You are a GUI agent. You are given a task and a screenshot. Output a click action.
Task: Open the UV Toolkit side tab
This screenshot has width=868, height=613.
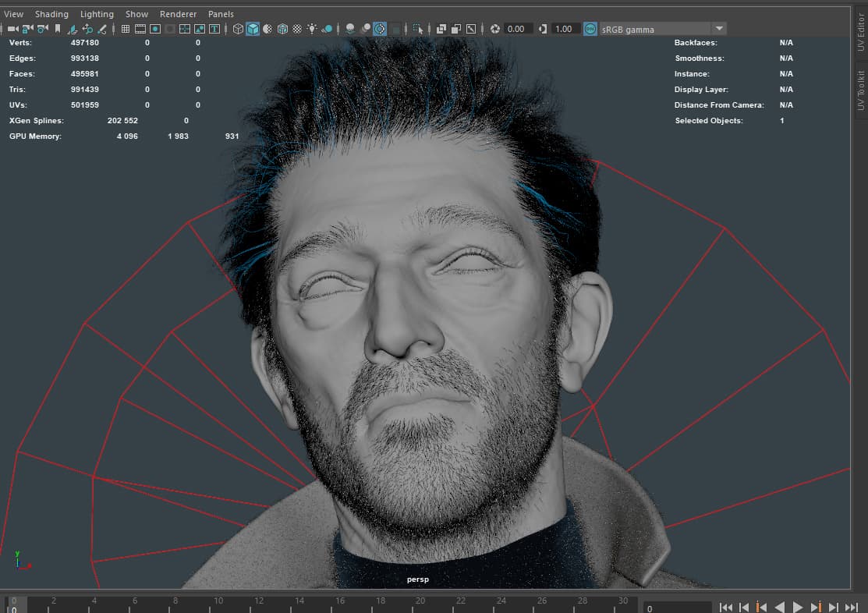(x=861, y=90)
